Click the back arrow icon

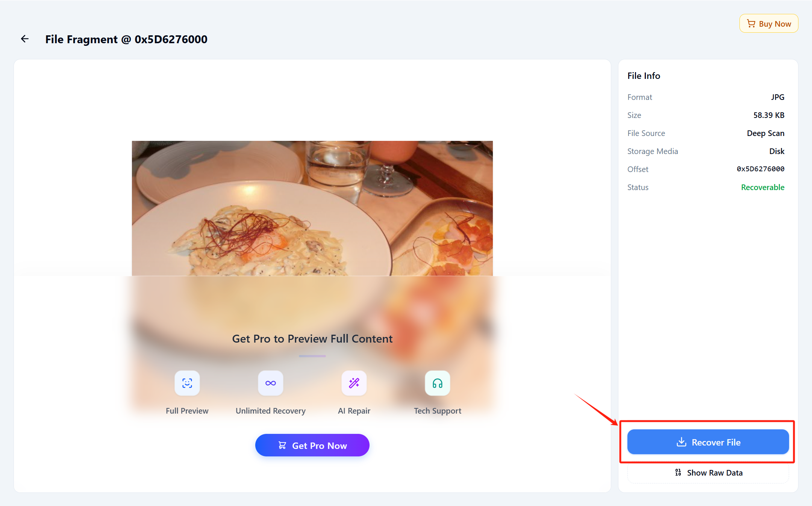click(x=25, y=39)
